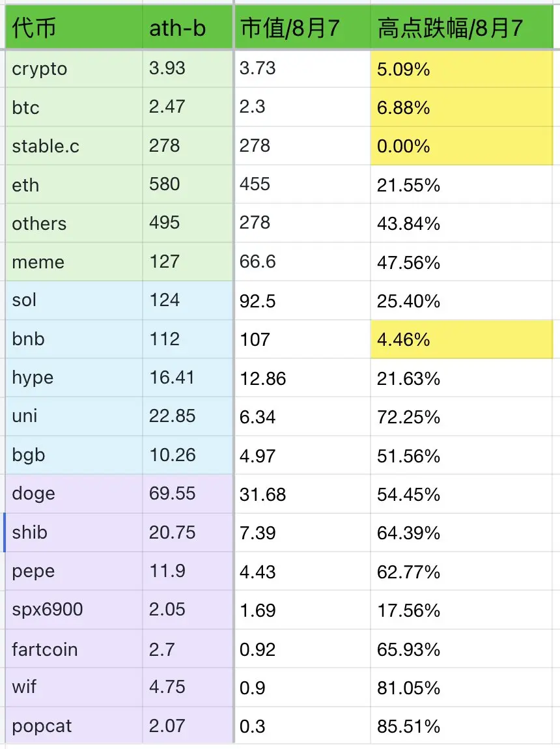Click the yellow 4.46% bnb cell
Image resolution: width=560 pixels, height=749 pixels.
[462, 339]
